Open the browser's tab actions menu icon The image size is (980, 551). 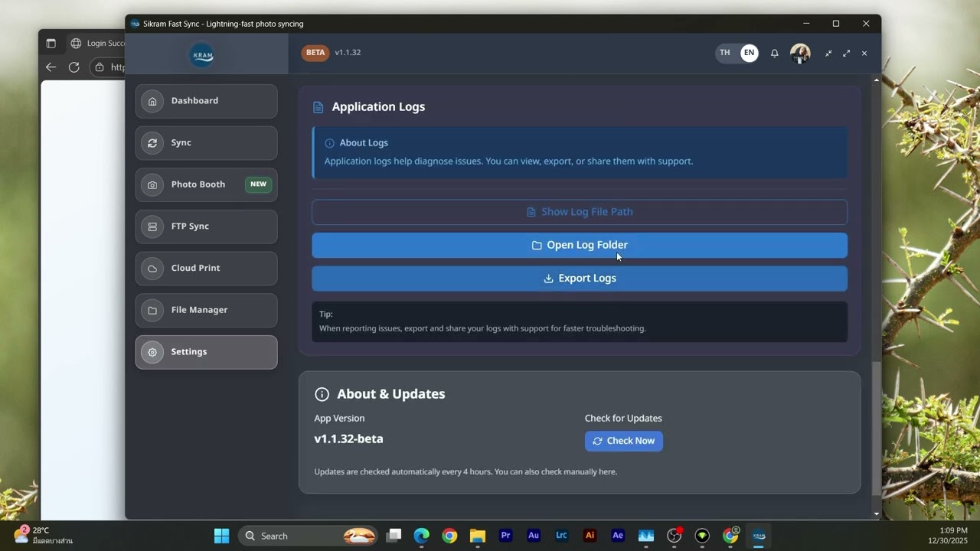point(51,44)
